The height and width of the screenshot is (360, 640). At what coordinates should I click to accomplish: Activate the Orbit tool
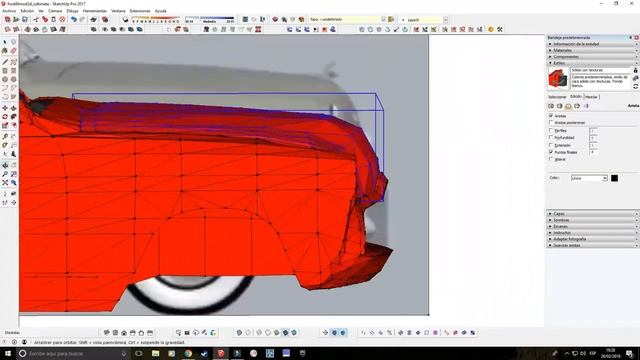point(5,165)
